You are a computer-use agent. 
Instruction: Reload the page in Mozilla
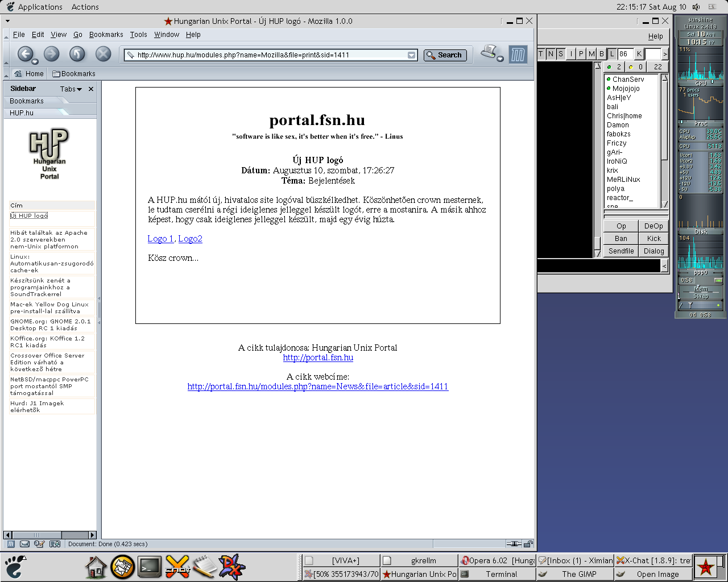tap(77, 54)
